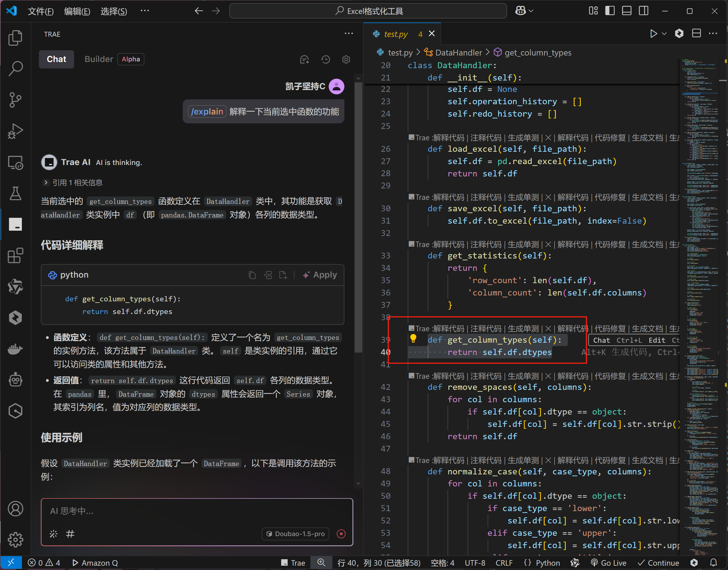Open the Extensions view
728x570 pixels.
pos(15,256)
